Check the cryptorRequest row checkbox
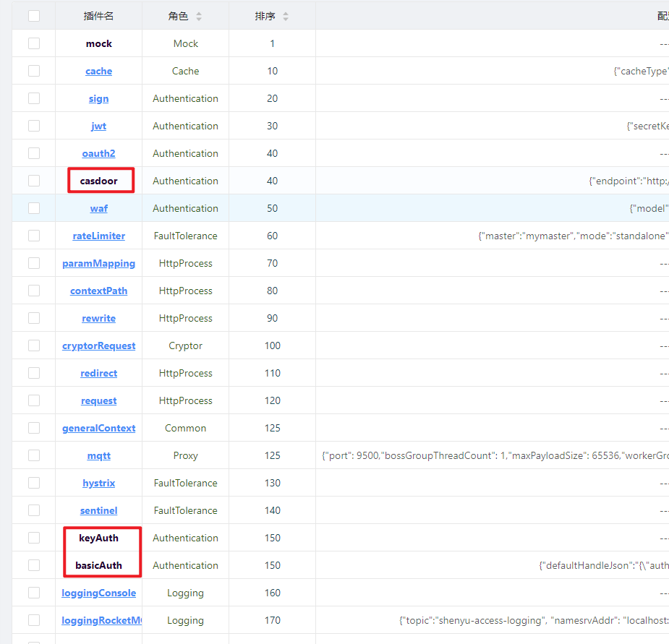Screen dimensions: 669x644 (34, 345)
